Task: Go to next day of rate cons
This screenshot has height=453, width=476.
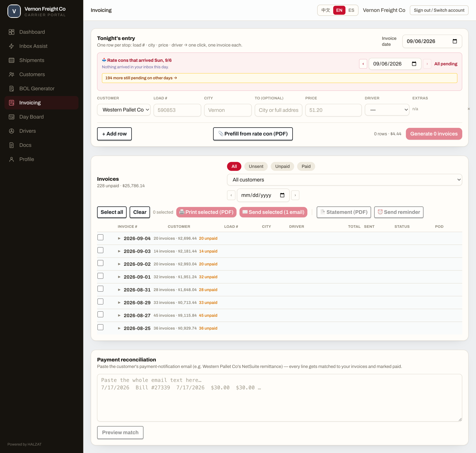Action: point(427,64)
